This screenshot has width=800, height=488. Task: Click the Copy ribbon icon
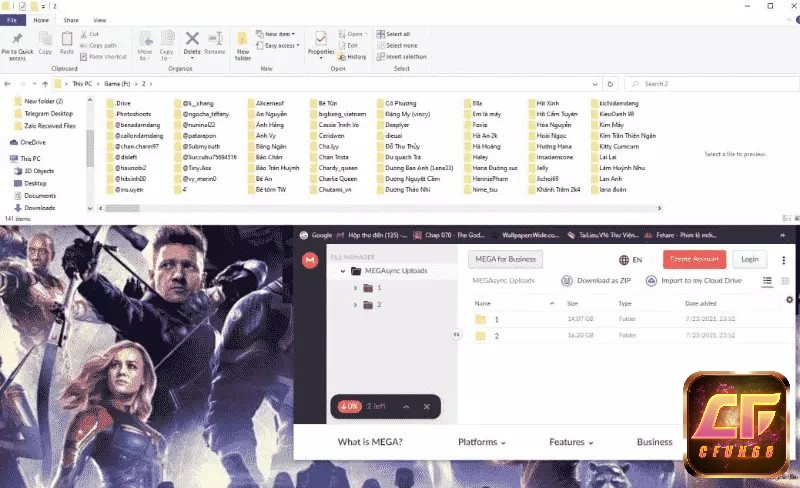coord(45,39)
